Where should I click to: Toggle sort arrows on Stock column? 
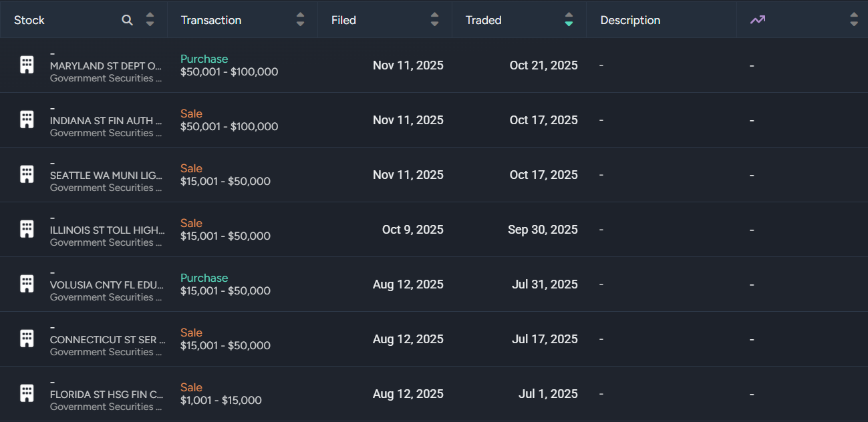[150, 20]
